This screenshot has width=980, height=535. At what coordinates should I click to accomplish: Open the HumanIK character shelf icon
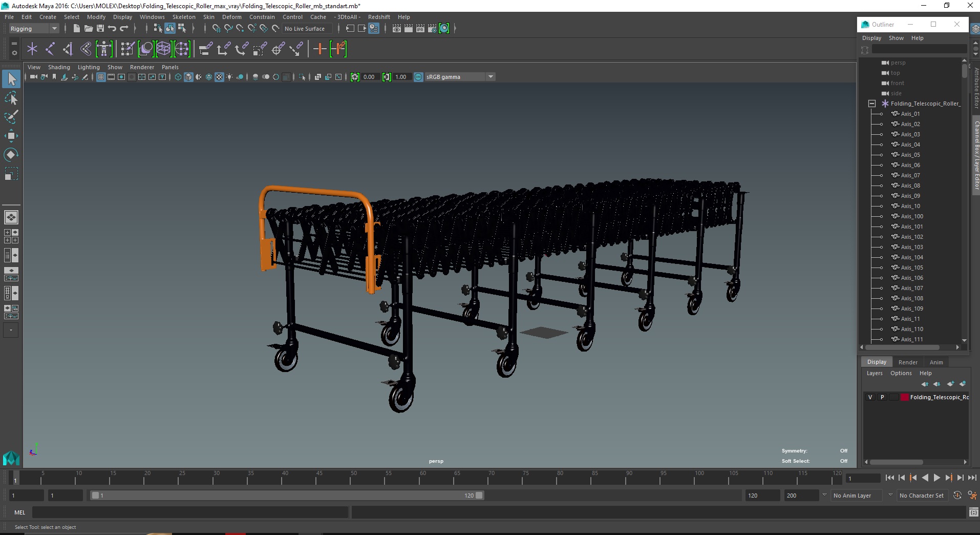pos(104,49)
